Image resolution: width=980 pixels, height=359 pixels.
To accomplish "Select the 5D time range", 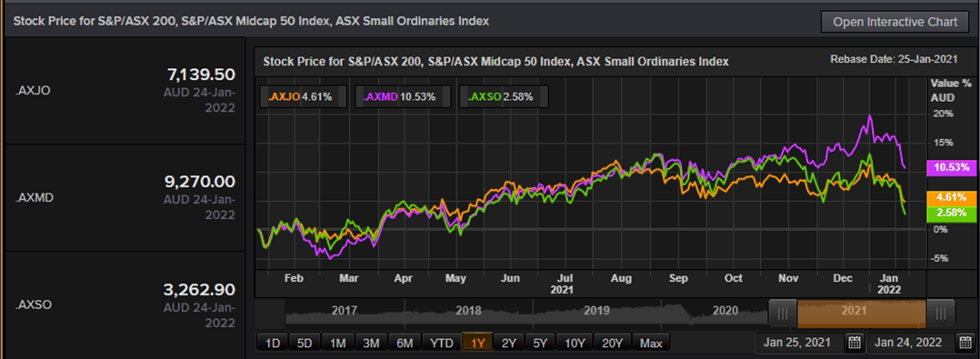I will pos(305,343).
